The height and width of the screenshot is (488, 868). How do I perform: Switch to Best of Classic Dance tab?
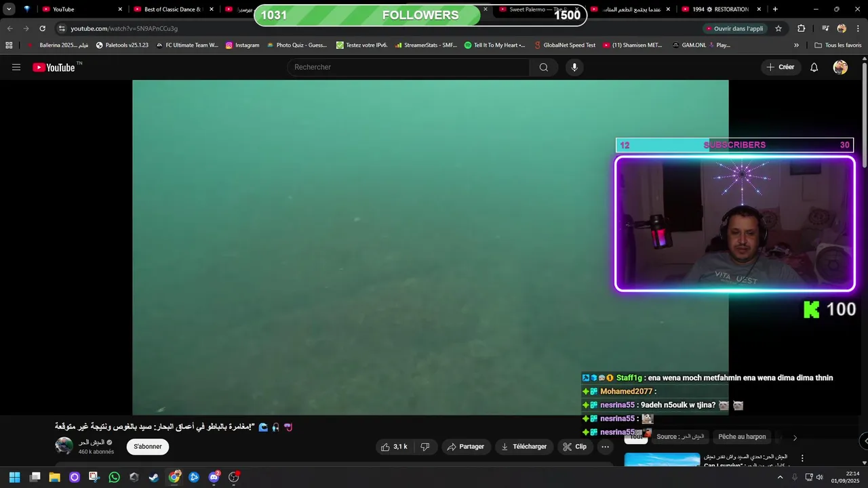click(x=172, y=9)
